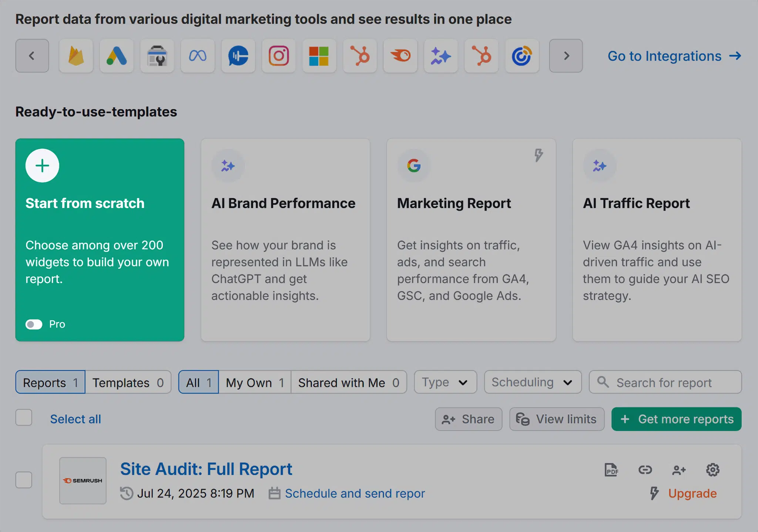Filter by All reports
Image resolution: width=758 pixels, height=532 pixels.
coord(199,382)
